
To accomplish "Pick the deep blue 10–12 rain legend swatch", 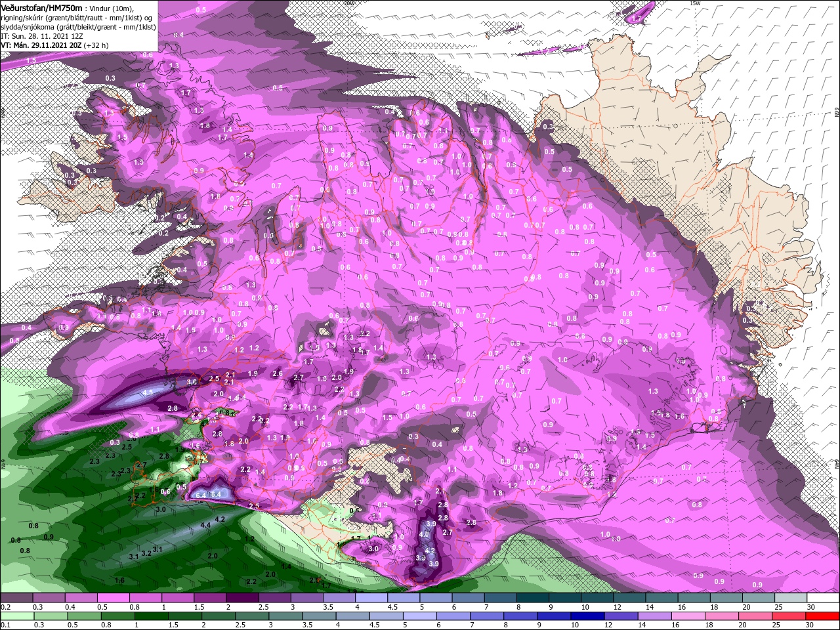I will tap(589, 616).
